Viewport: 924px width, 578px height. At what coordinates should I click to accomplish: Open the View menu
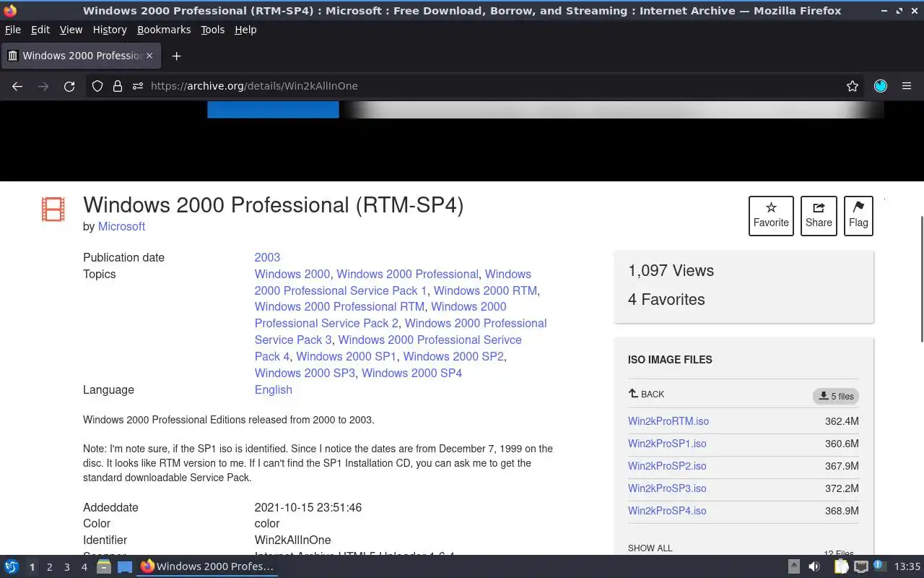pyautogui.click(x=71, y=30)
